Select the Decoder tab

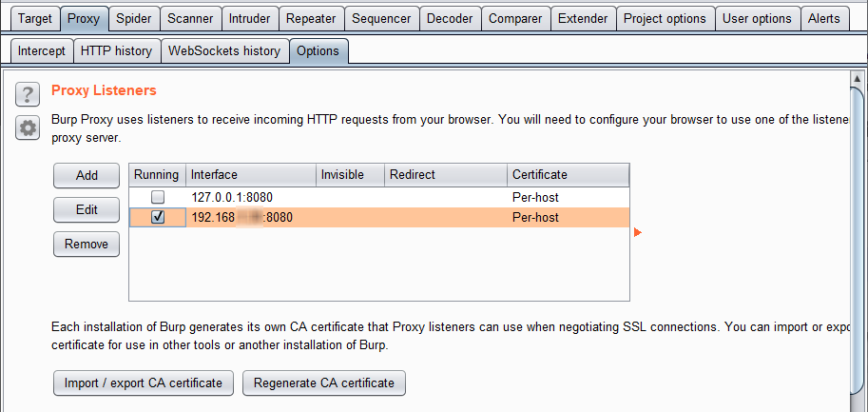click(x=450, y=18)
